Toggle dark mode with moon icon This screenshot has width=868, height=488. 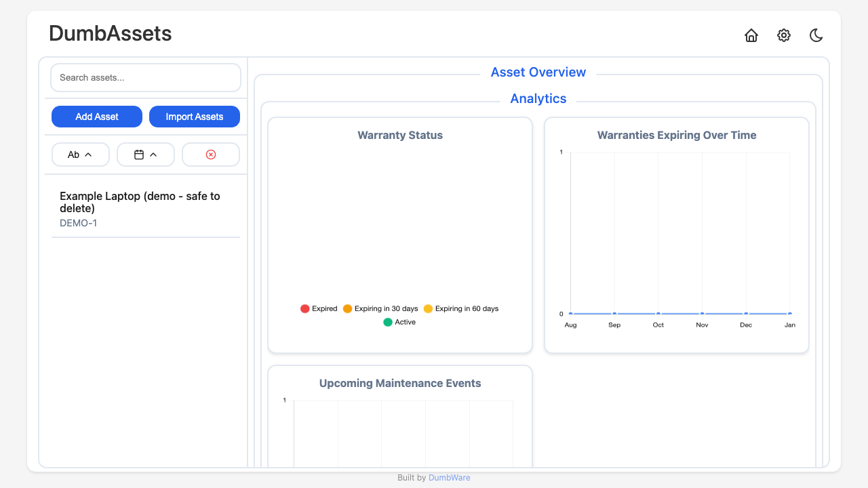pyautogui.click(x=816, y=35)
